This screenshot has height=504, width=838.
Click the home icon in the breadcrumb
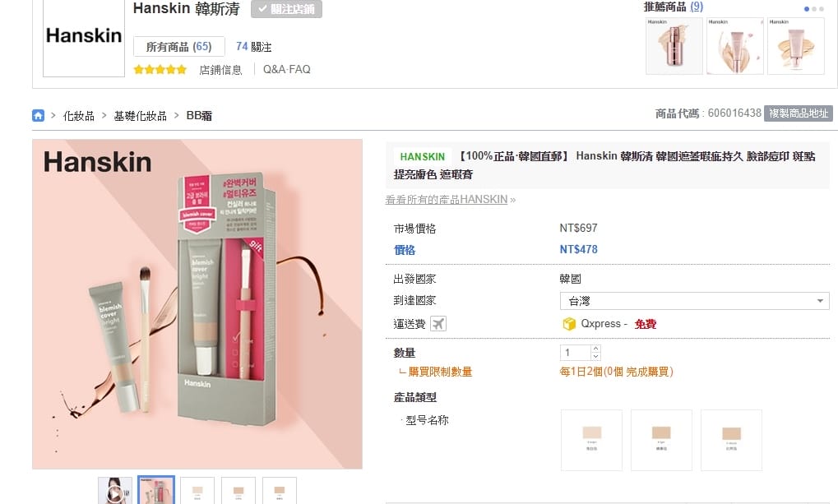click(x=38, y=115)
